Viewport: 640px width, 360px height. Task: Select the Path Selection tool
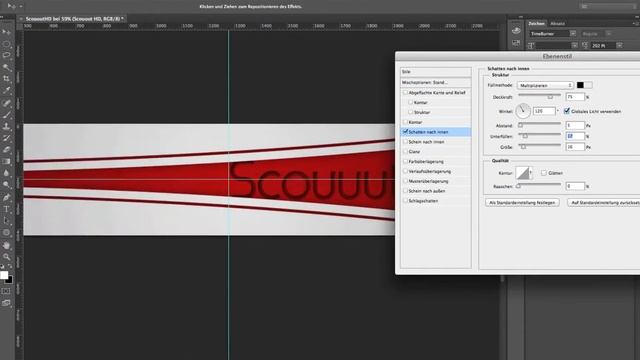[x=7, y=221]
